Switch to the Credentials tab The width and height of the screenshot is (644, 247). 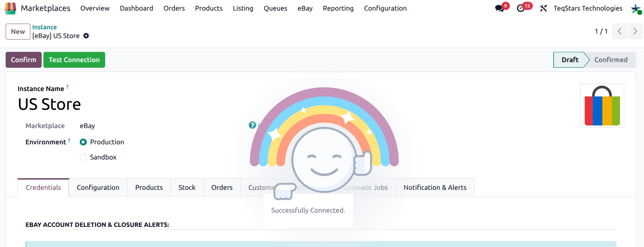tap(43, 187)
